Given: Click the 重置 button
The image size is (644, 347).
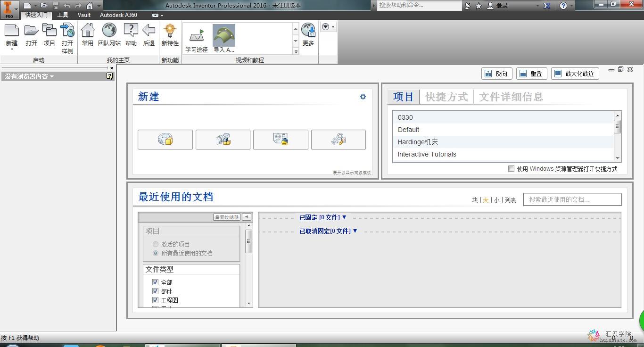Looking at the screenshot, I should coord(531,74).
